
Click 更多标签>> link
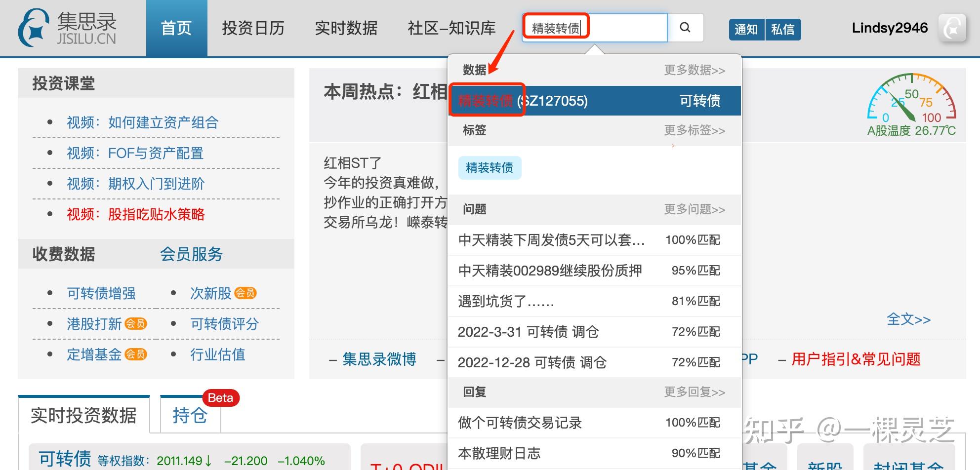click(694, 130)
